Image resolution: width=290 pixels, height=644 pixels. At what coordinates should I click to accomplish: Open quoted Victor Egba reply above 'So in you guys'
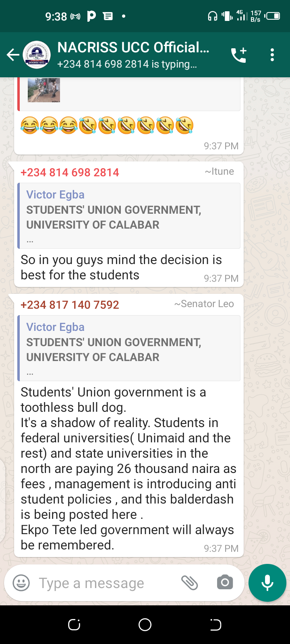click(x=129, y=216)
